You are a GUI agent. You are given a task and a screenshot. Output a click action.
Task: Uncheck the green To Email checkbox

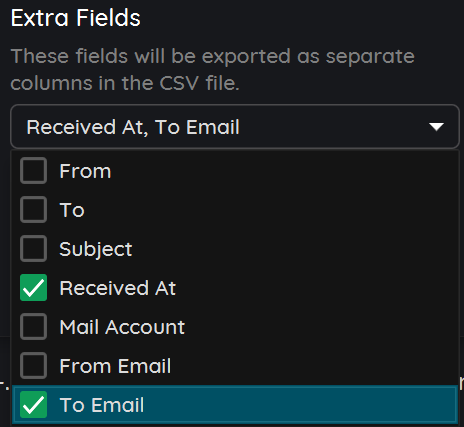click(x=33, y=405)
